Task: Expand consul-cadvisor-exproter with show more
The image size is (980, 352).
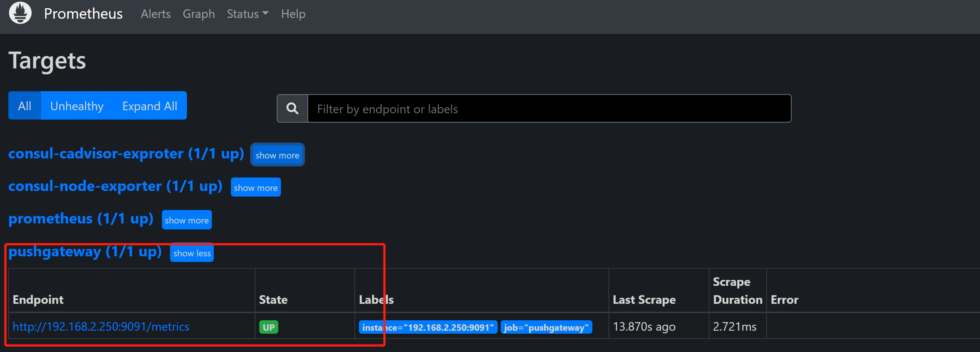Action: (277, 155)
